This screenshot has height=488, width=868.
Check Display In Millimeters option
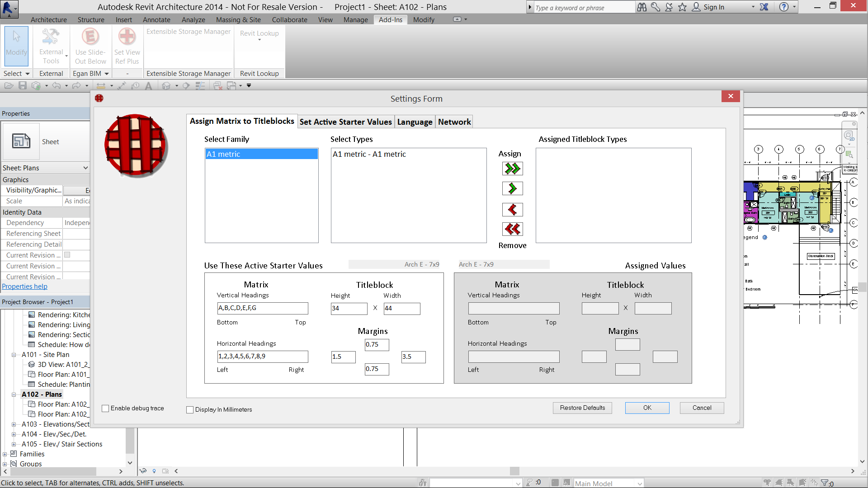pyautogui.click(x=190, y=410)
